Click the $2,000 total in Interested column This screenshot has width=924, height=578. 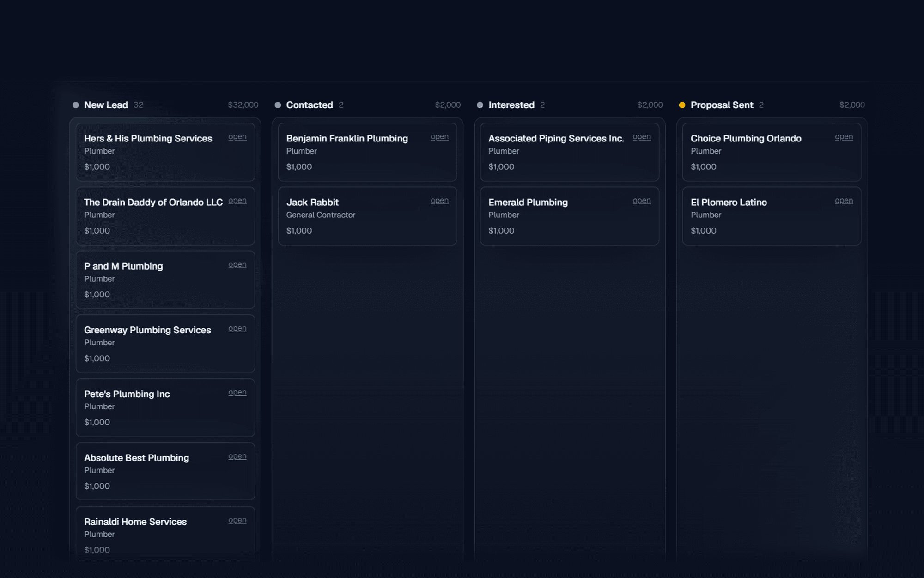pyautogui.click(x=650, y=105)
